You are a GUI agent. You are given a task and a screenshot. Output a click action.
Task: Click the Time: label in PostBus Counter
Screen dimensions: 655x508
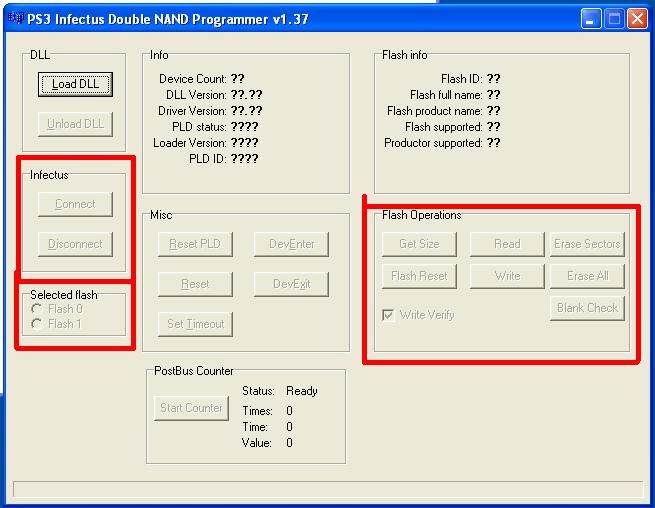click(x=255, y=427)
